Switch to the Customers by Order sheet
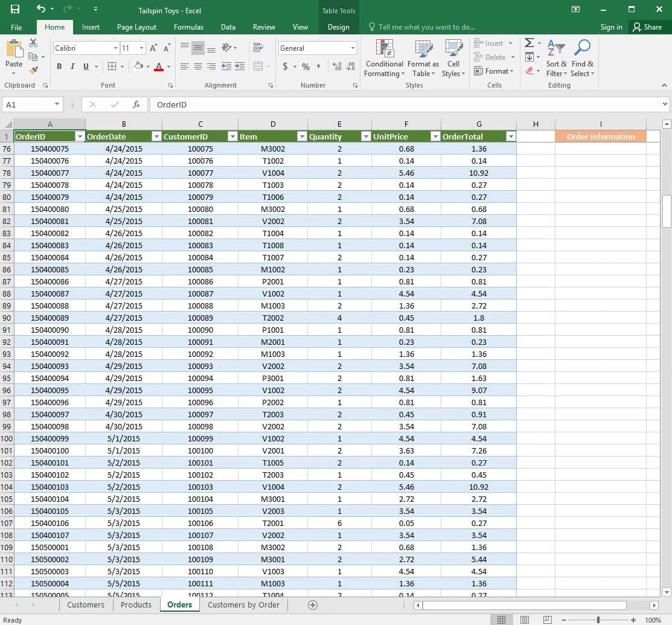The image size is (672, 625). [x=243, y=604]
